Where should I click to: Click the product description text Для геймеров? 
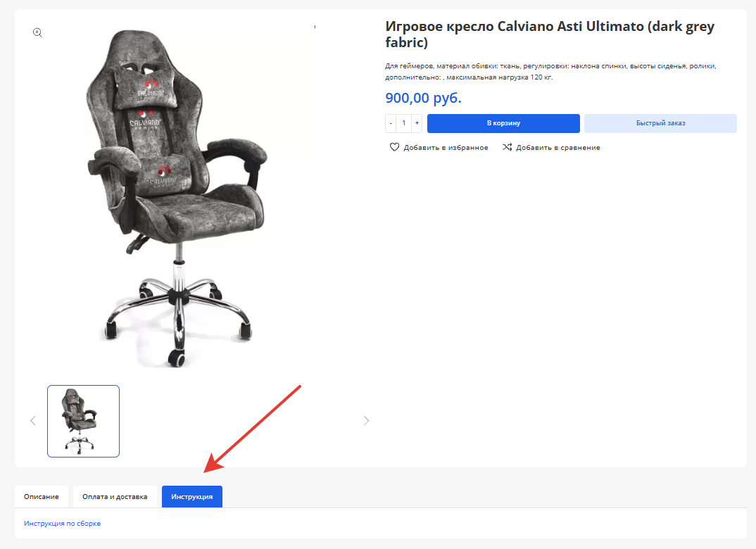[550, 71]
